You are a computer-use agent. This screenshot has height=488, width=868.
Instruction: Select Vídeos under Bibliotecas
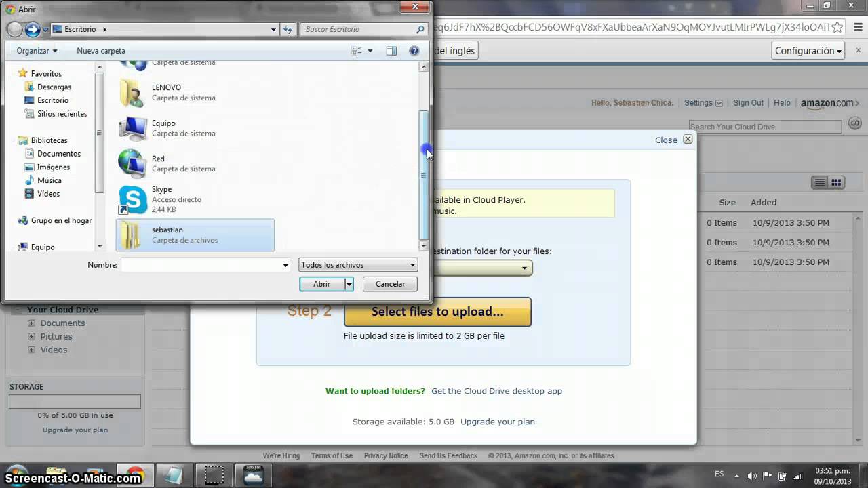(x=49, y=194)
